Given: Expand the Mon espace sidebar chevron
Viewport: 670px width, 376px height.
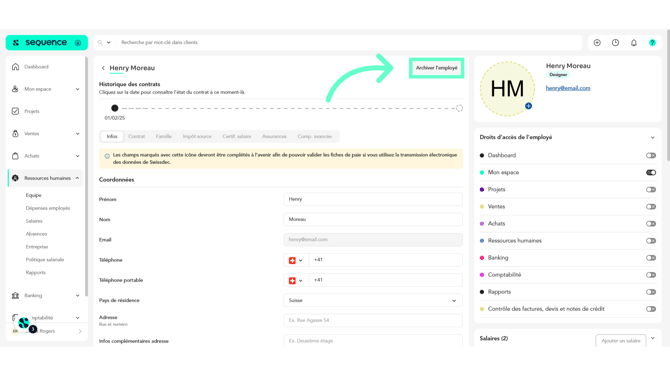Looking at the screenshot, I should (77, 89).
